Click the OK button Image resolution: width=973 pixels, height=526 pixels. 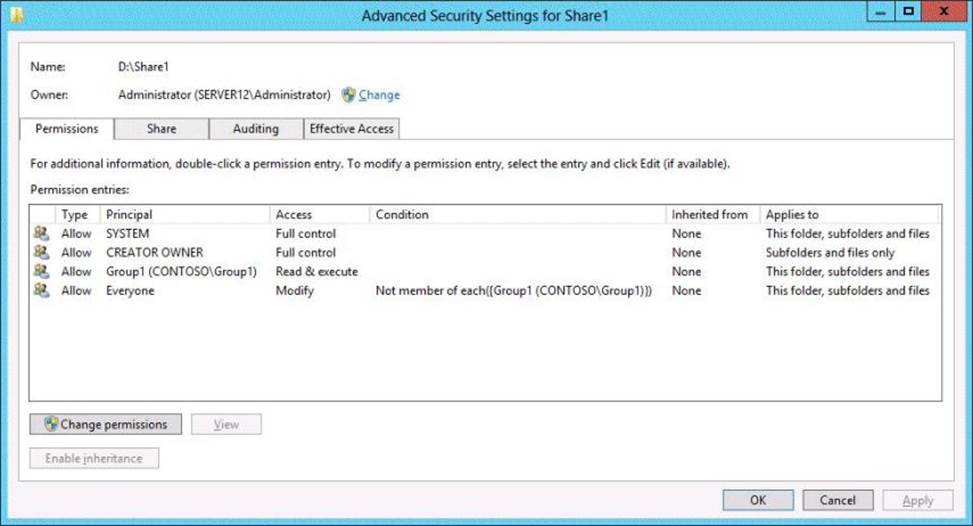point(758,500)
